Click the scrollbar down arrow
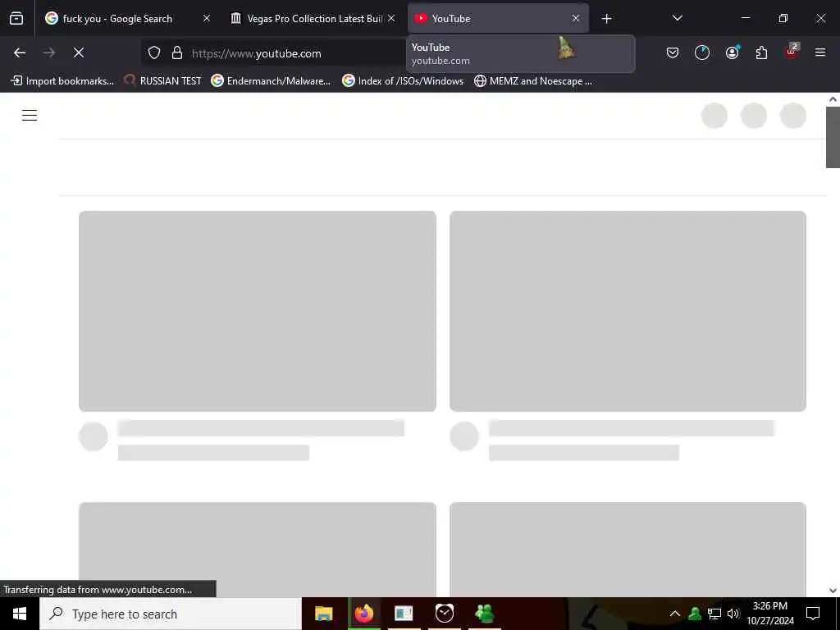 pyautogui.click(x=833, y=591)
